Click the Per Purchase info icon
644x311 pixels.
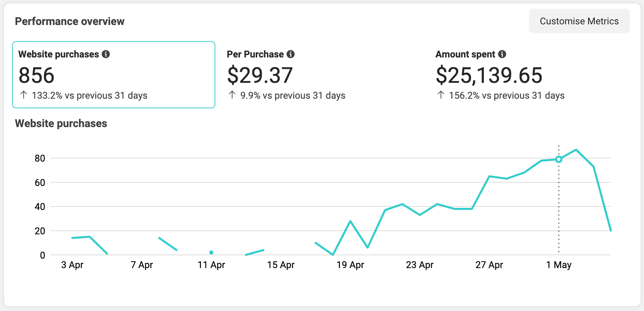(291, 54)
